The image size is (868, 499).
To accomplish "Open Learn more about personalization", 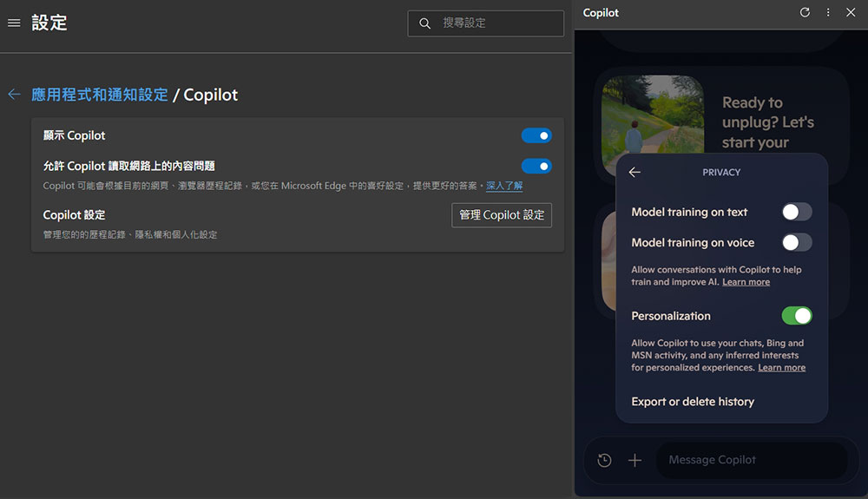I will pyautogui.click(x=782, y=368).
